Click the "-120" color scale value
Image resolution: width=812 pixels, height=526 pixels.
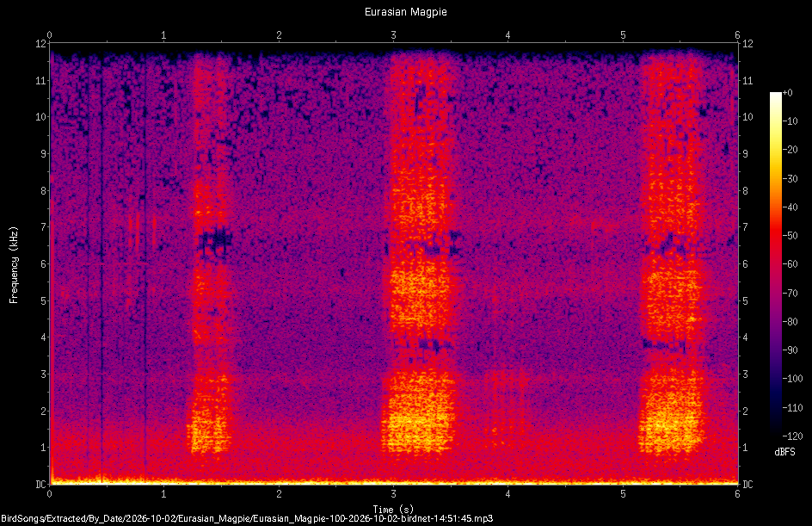pyautogui.click(x=792, y=436)
